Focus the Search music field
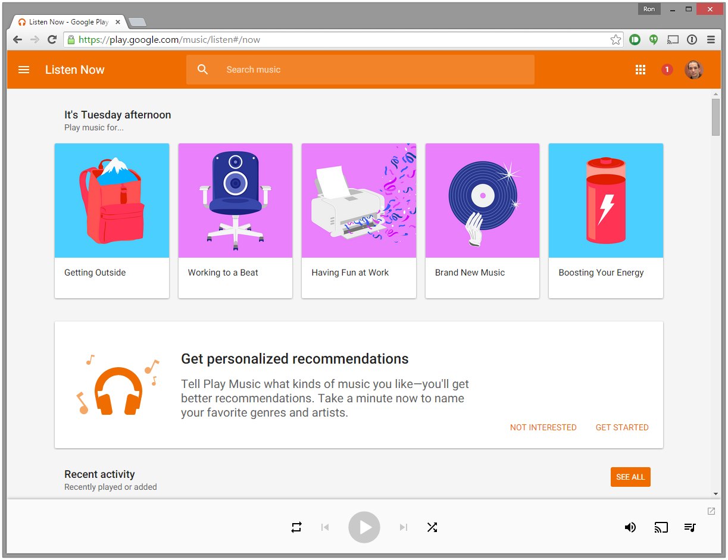The width and height of the screenshot is (728, 560). click(x=360, y=70)
